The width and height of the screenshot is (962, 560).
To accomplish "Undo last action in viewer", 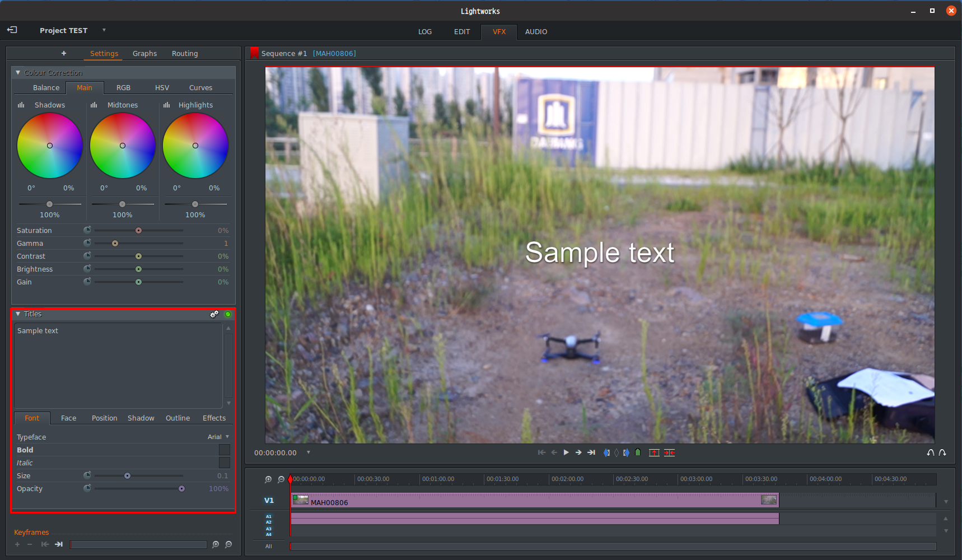I will 931,452.
